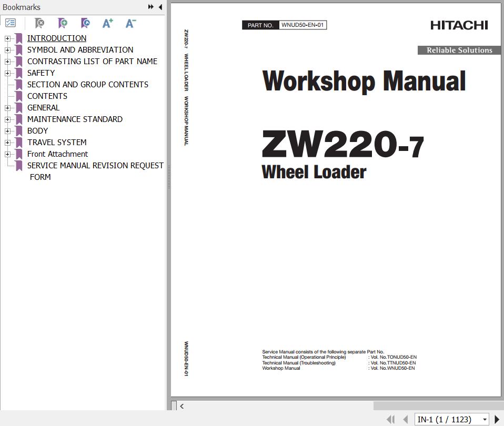504x426 pixels.
Task: Open the INTRODUCTION bookmark
Action: 57,38
